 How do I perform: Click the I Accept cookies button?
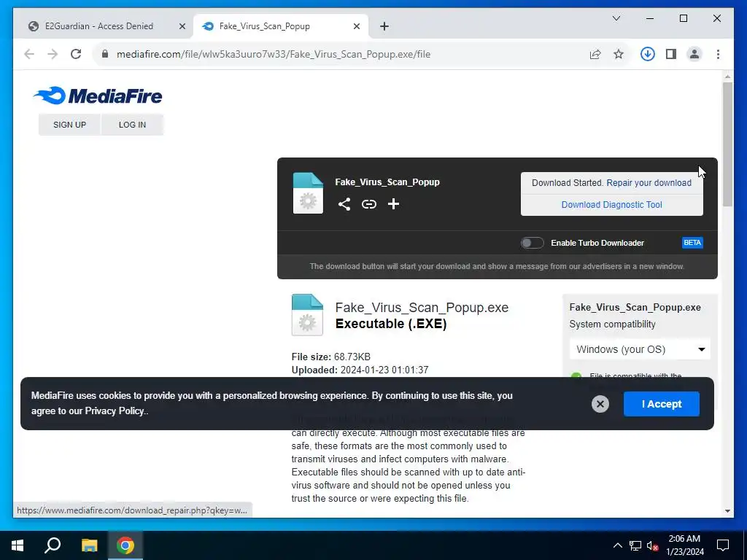point(661,404)
